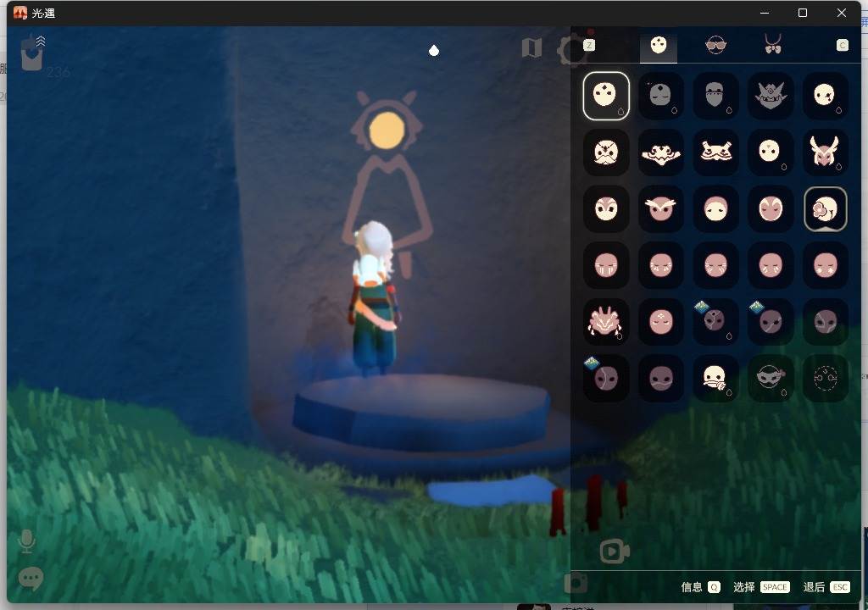Choose the dark cracked mask with forehead hole
This screenshot has width=868, height=610.
pos(715,322)
